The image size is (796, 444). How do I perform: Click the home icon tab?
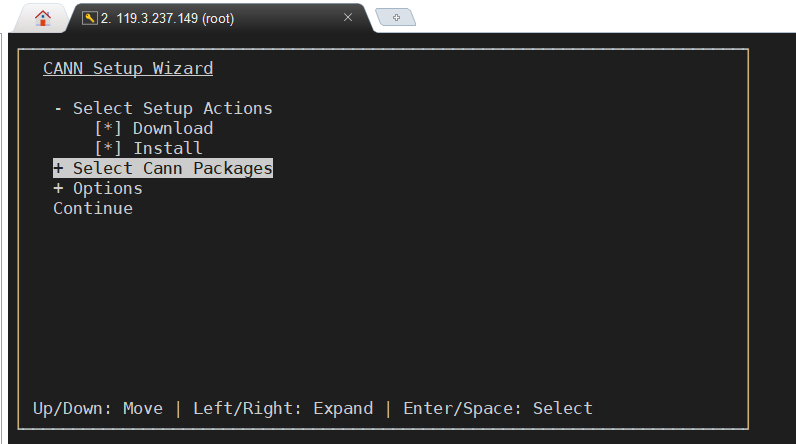click(x=42, y=18)
